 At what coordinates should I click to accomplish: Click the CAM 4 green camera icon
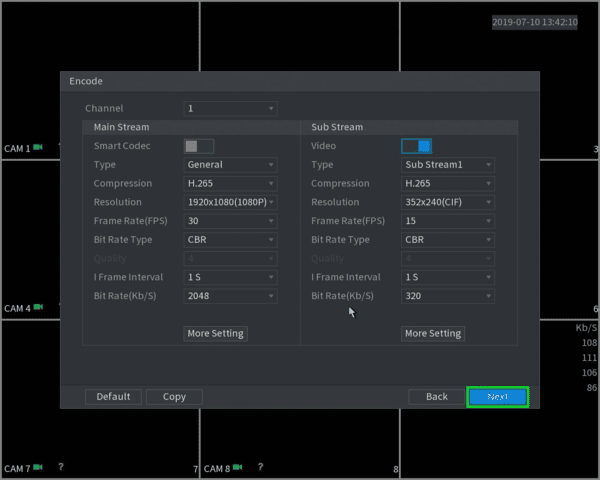click(x=38, y=307)
